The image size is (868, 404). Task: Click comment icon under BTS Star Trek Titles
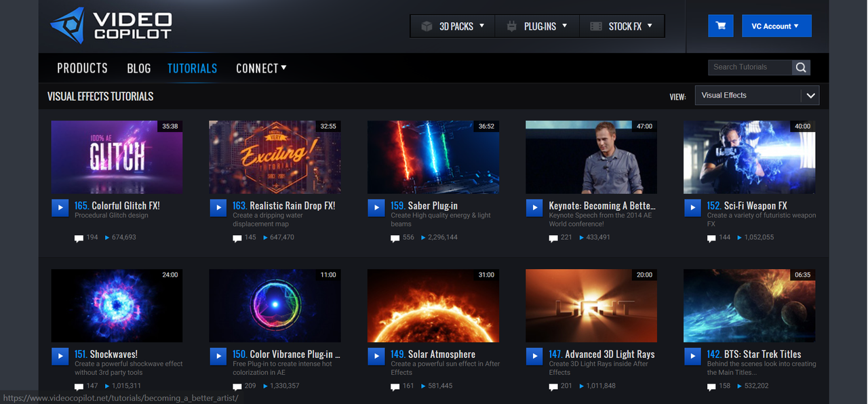pos(712,386)
